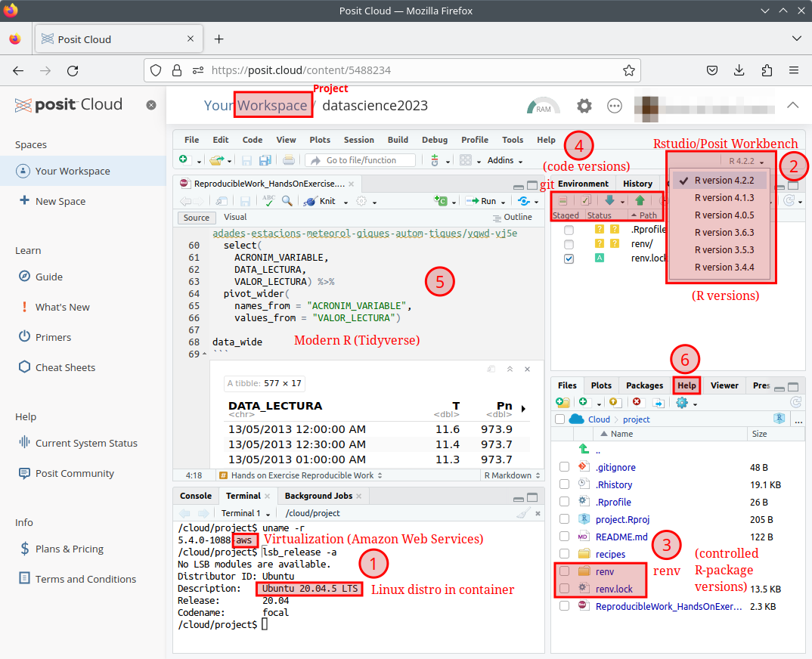Click the spell check ABC icon

pos(268,201)
